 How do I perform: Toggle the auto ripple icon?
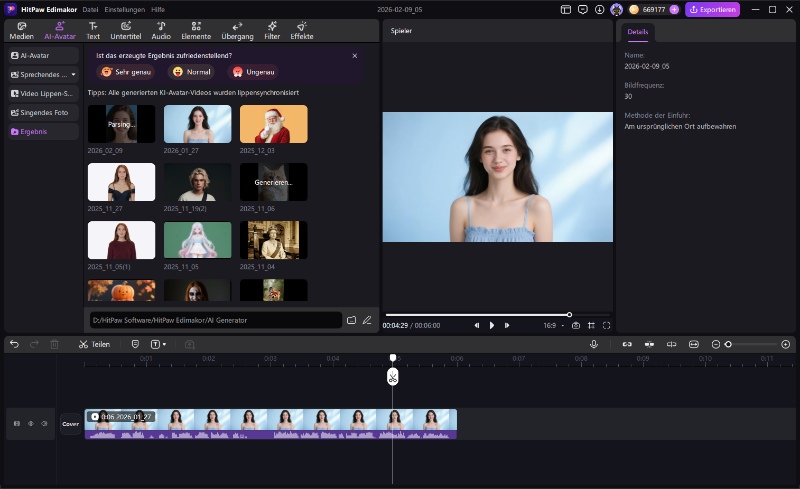(671, 344)
